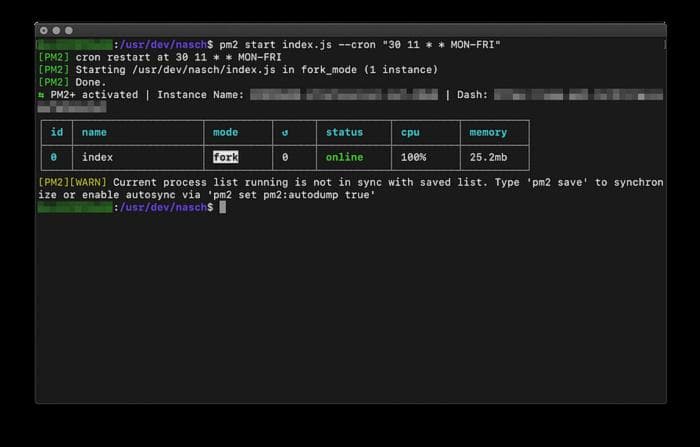Select the 'mode' column header
This screenshot has width=700, height=447.
pos(225,132)
